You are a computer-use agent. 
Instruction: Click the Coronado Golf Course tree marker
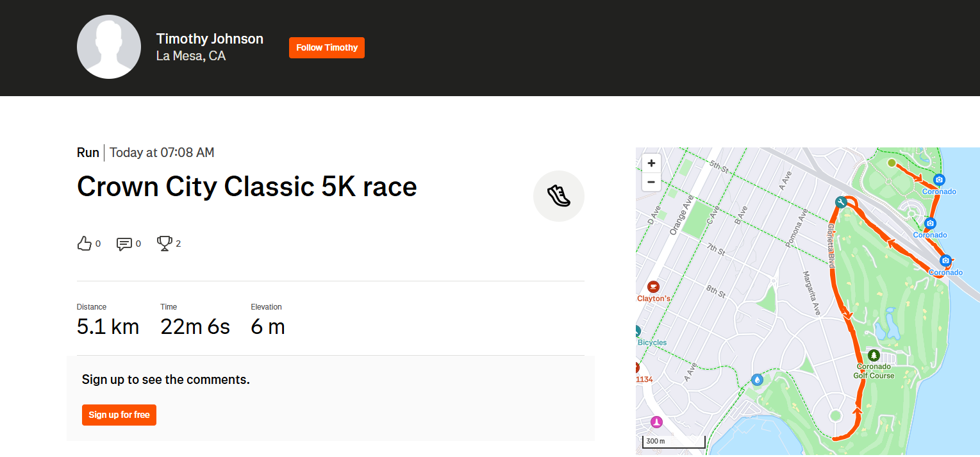(873, 355)
